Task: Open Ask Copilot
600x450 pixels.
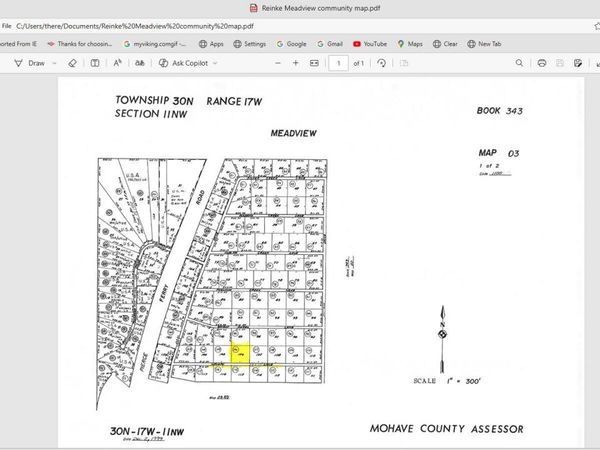Action: pyautogui.click(x=183, y=63)
